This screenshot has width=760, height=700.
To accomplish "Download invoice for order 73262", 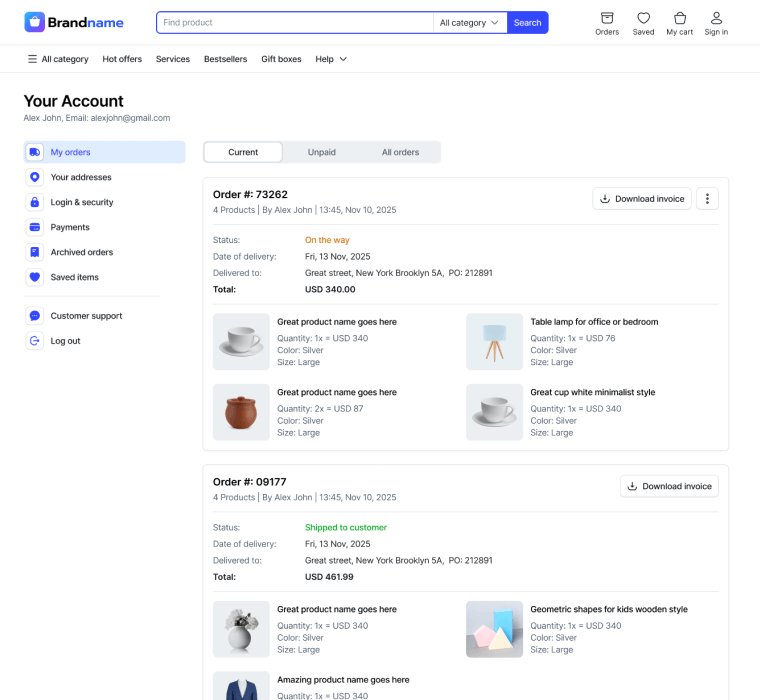I will point(642,199).
